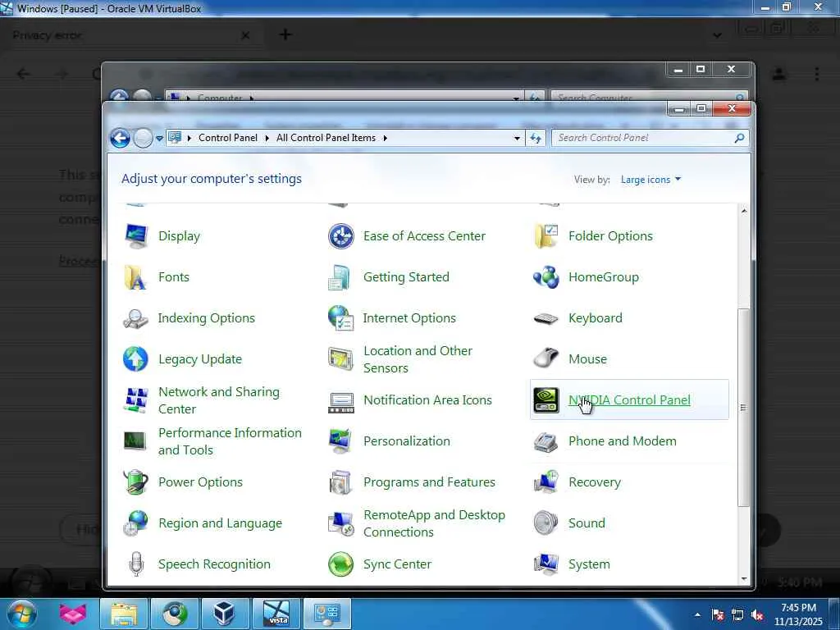Open the Sync Center icon

[x=340, y=564]
